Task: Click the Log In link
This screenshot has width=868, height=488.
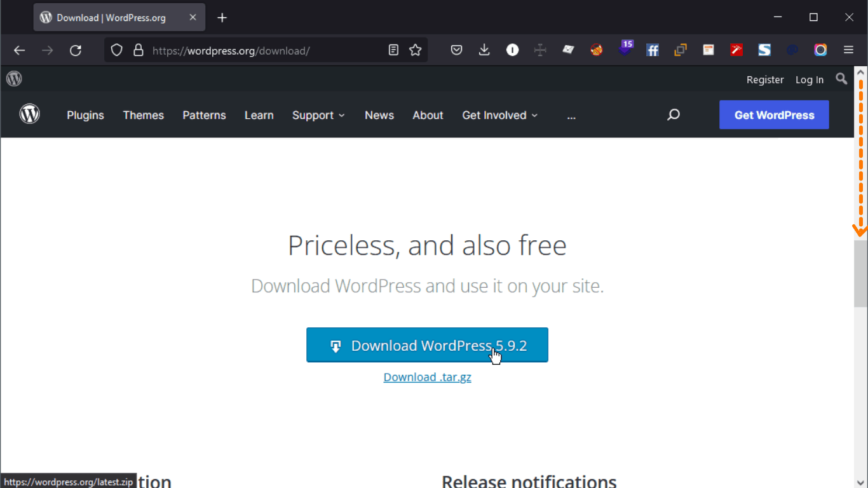Action: (810, 79)
